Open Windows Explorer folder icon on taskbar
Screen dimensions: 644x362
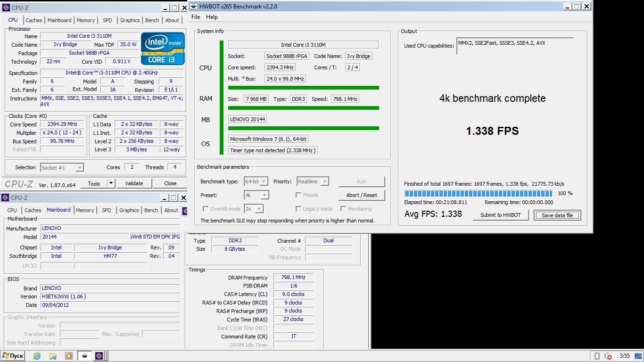pyautogui.click(x=53, y=356)
